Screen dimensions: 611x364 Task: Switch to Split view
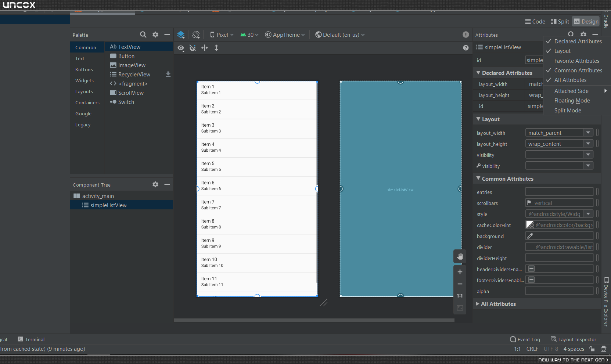(x=560, y=22)
